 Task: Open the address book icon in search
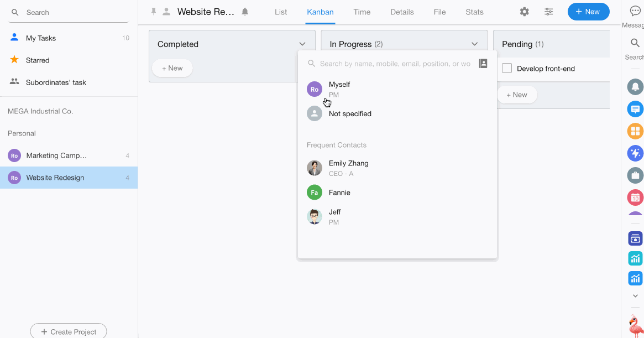click(483, 64)
